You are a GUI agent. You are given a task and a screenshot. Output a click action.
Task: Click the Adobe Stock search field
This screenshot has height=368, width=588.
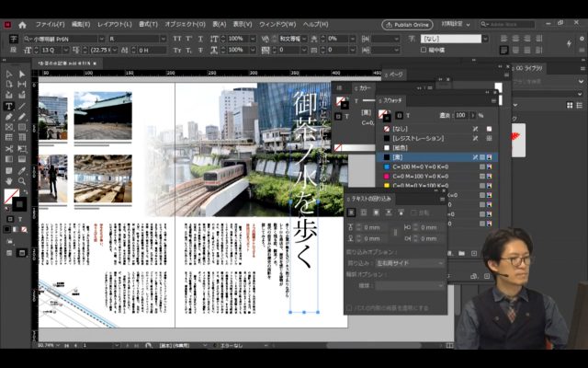pyautogui.click(x=507, y=25)
